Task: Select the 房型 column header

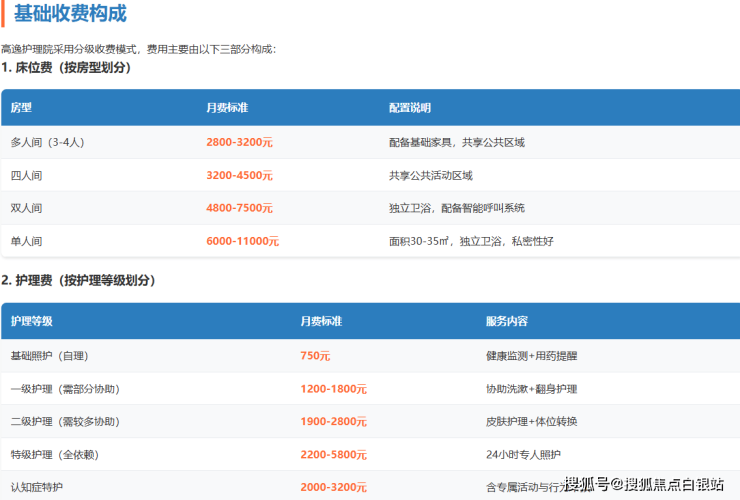Action: pyautogui.click(x=21, y=108)
